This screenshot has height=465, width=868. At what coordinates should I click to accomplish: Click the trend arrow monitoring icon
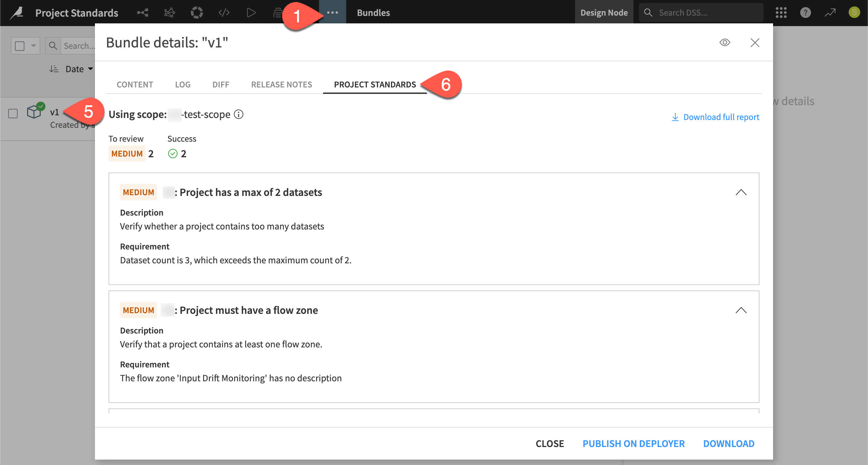[830, 13]
